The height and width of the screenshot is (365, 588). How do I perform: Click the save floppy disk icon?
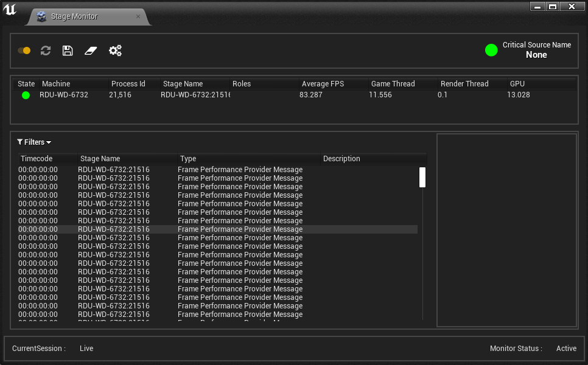(68, 50)
